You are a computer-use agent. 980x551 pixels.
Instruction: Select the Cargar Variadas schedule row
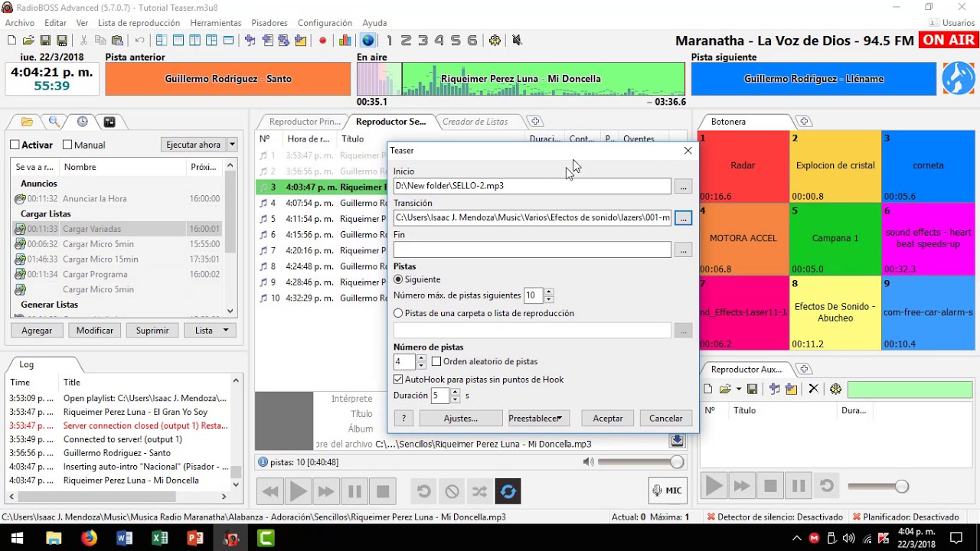119,229
